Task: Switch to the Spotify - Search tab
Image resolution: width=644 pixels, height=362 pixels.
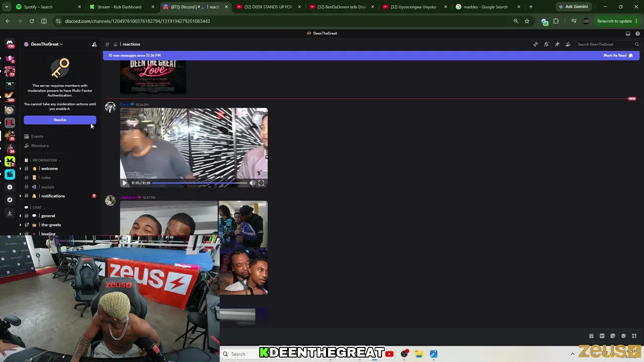Action: click(x=48, y=7)
